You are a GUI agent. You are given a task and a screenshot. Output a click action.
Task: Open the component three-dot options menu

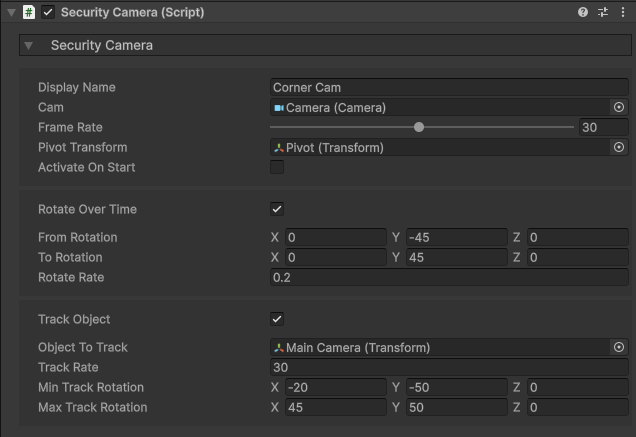pos(623,12)
